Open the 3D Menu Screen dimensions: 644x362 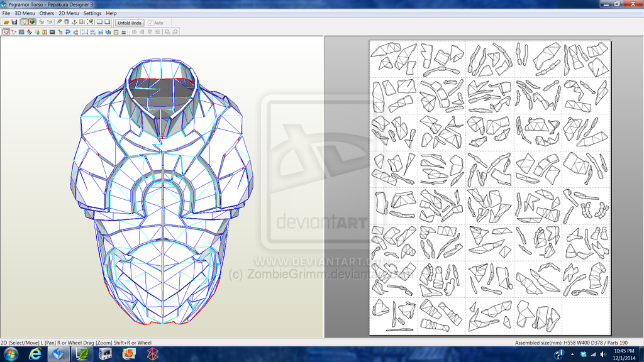(25, 13)
